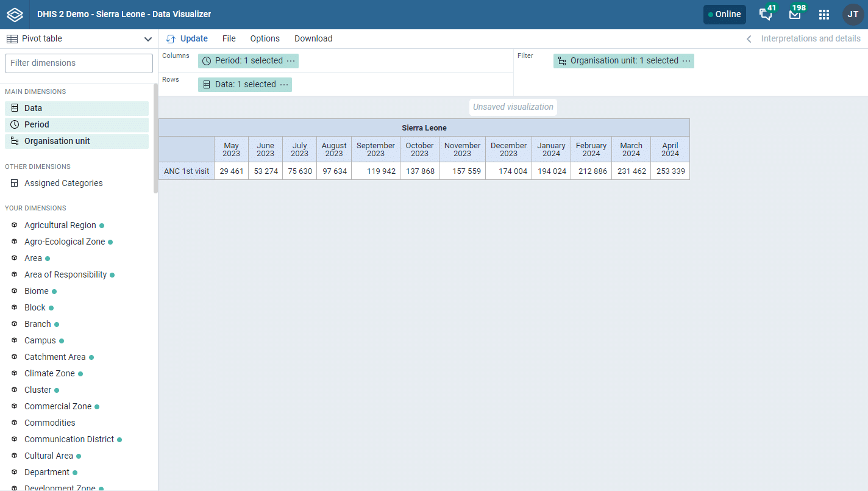Click the Organisation unit tree icon in Filter chip
868x491 pixels.
[x=562, y=61]
